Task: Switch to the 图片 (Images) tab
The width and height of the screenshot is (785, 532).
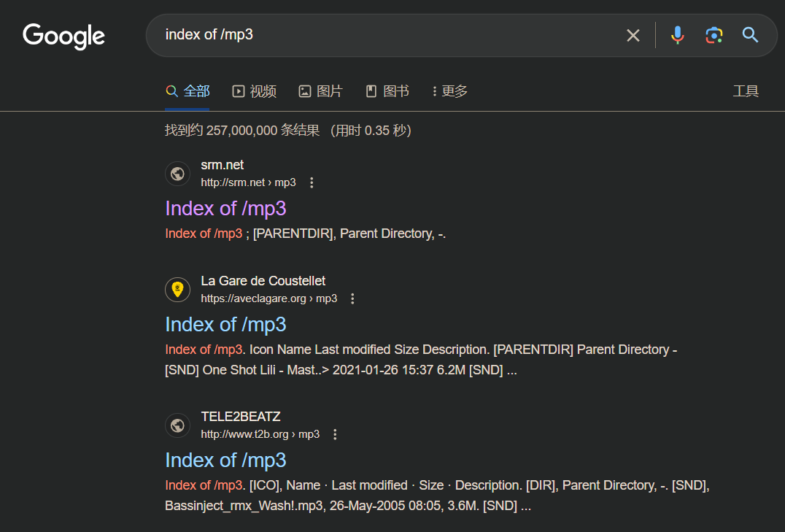Action: tap(321, 91)
